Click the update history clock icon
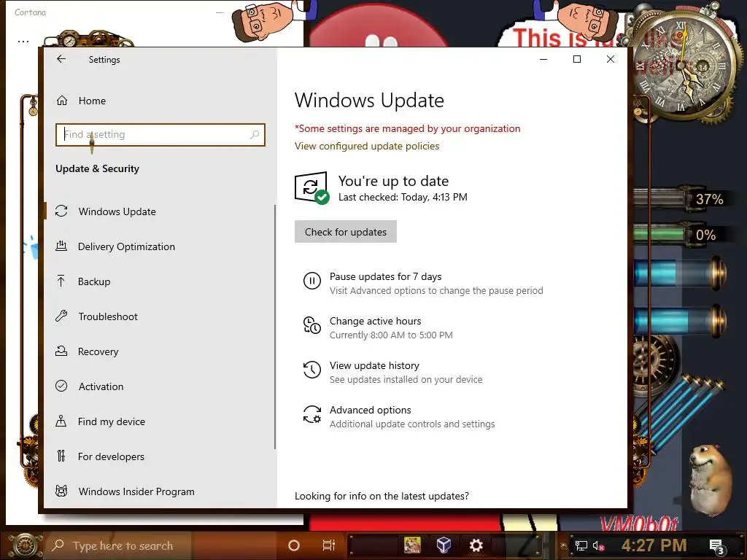 pos(312,370)
